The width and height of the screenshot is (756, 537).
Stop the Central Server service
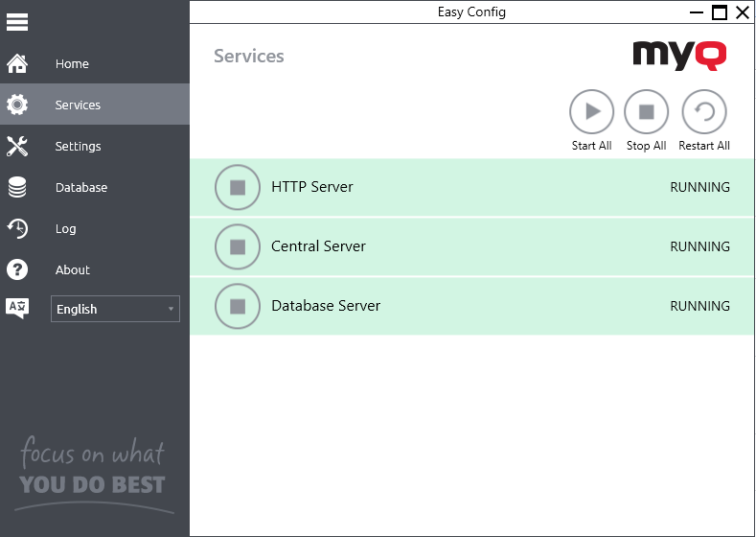click(x=238, y=246)
